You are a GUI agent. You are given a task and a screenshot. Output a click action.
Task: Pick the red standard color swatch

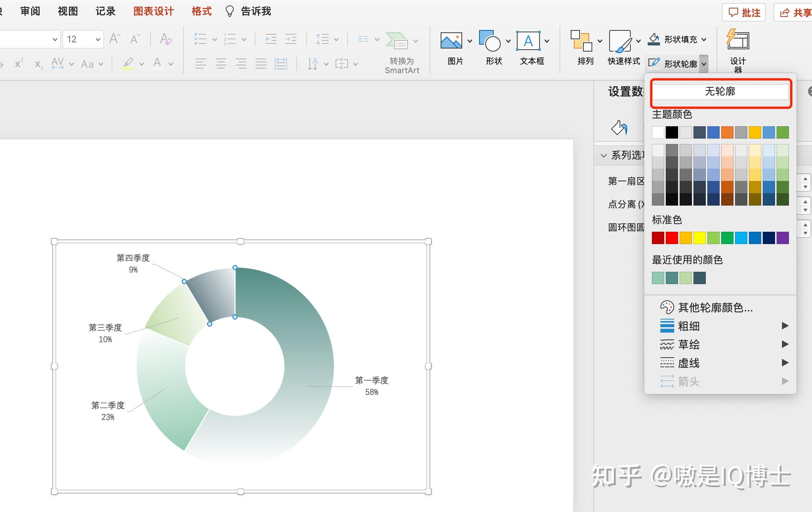point(672,238)
